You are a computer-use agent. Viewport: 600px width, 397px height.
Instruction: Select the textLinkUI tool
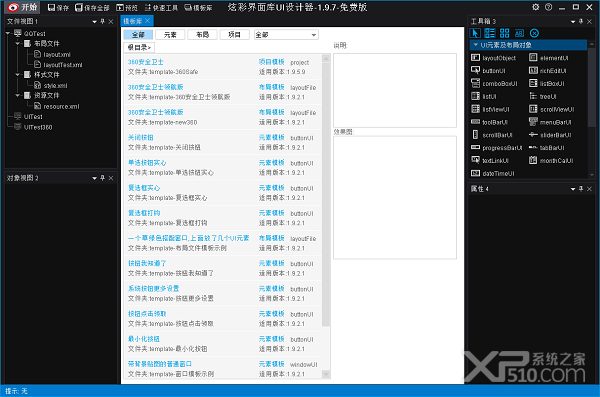[490, 160]
